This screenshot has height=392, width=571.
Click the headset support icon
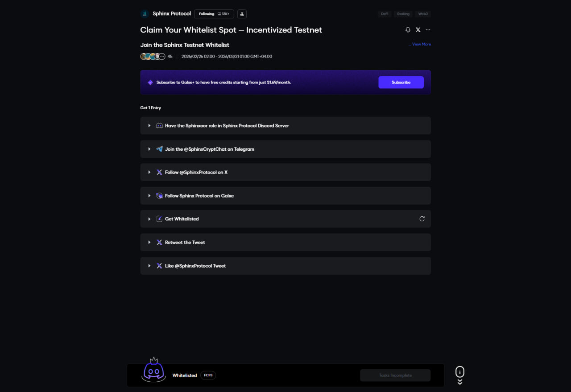click(408, 30)
